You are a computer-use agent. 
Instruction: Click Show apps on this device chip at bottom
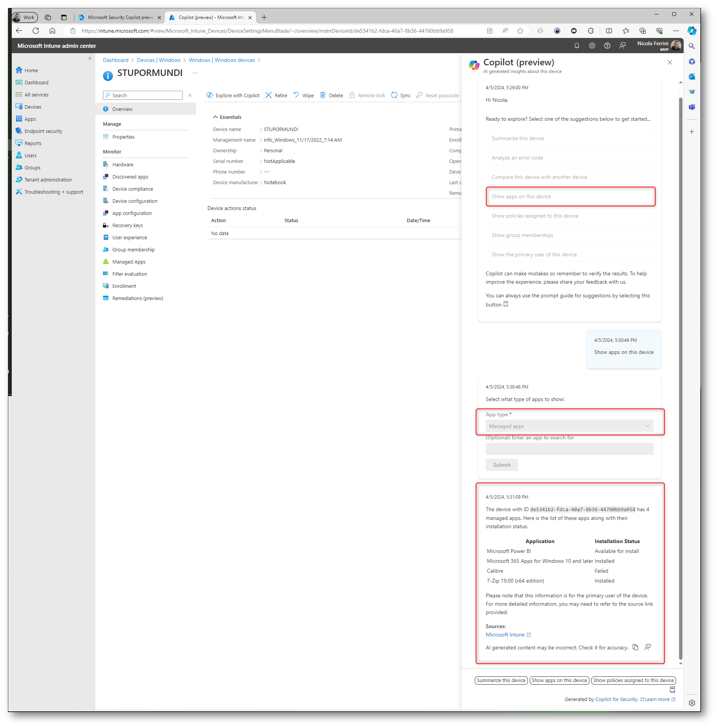pos(559,680)
